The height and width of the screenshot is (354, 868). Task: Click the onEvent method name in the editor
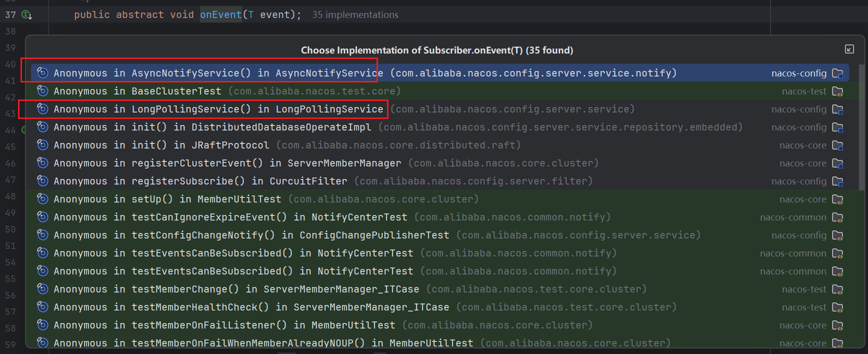coord(220,15)
